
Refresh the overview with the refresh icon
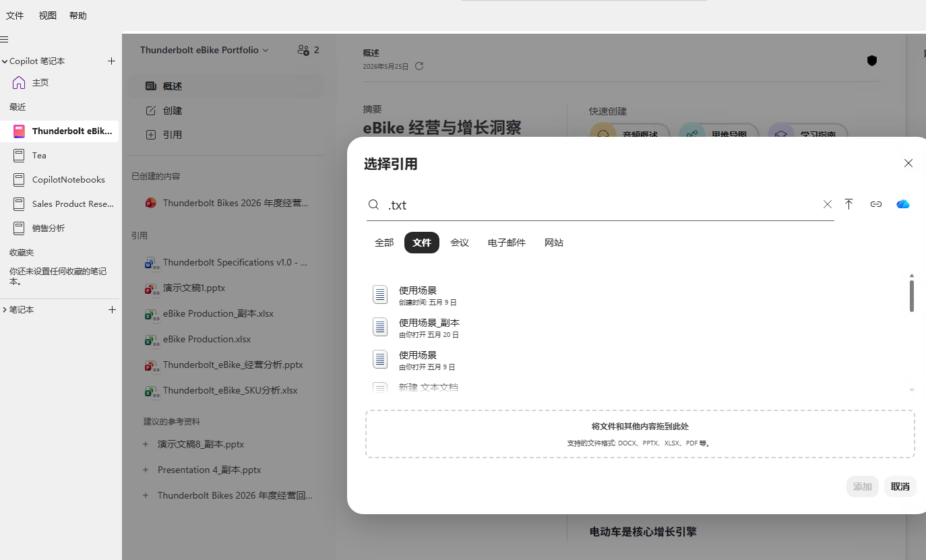[x=419, y=66]
